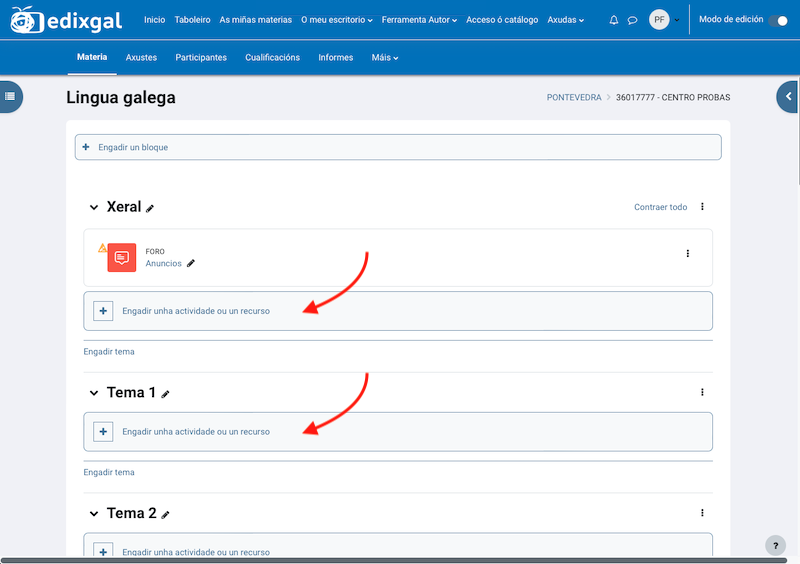Expand the Ferramenta Autor dropdown
This screenshot has height=564, width=800.
tap(419, 20)
